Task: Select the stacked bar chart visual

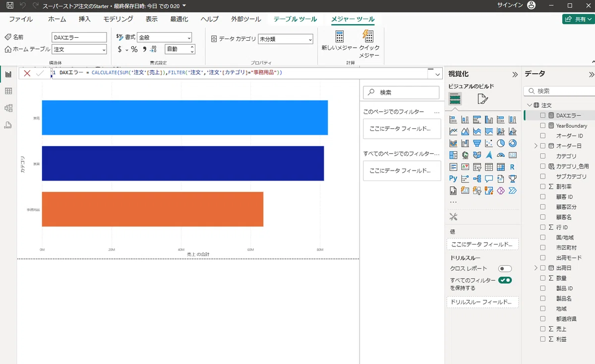Action: coord(453,120)
